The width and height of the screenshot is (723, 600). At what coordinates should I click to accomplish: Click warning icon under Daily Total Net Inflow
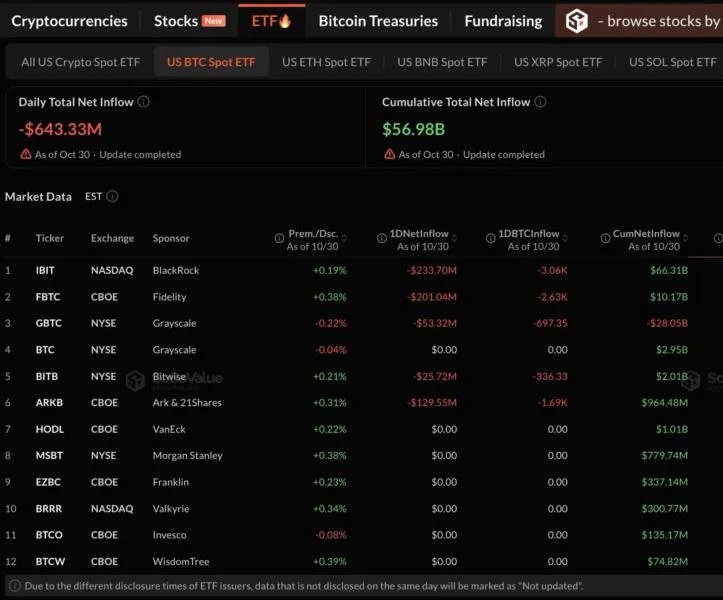(26, 154)
